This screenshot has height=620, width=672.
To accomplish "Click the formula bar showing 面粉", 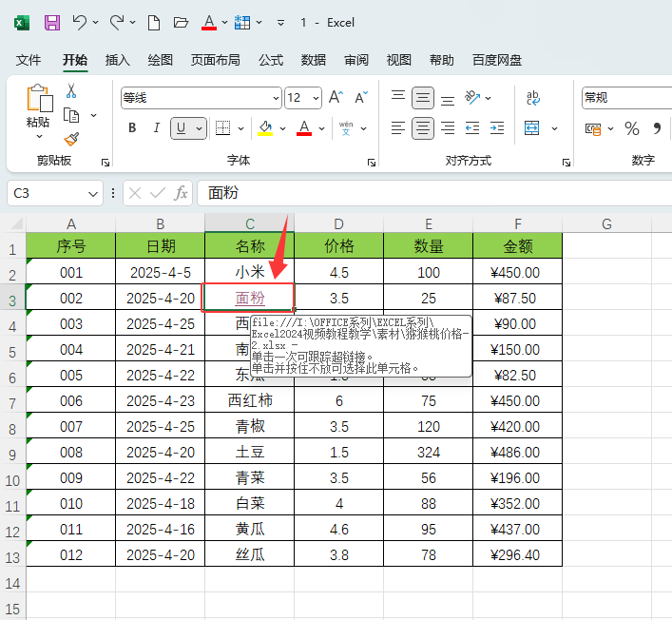I will pos(434,193).
